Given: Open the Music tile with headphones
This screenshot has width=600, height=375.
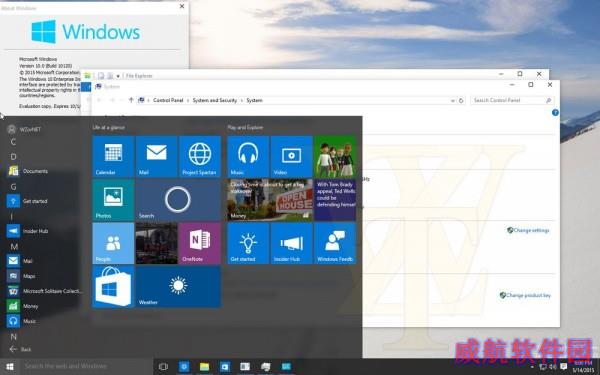Looking at the screenshot, I should (248, 157).
